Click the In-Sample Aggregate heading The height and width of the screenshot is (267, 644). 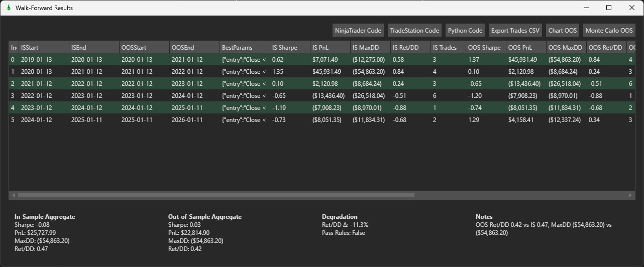(45, 217)
